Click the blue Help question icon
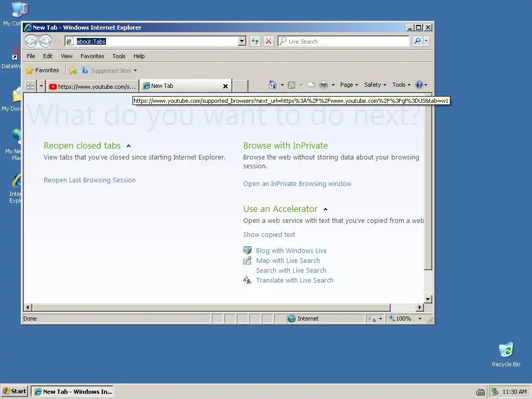 pos(419,85)
